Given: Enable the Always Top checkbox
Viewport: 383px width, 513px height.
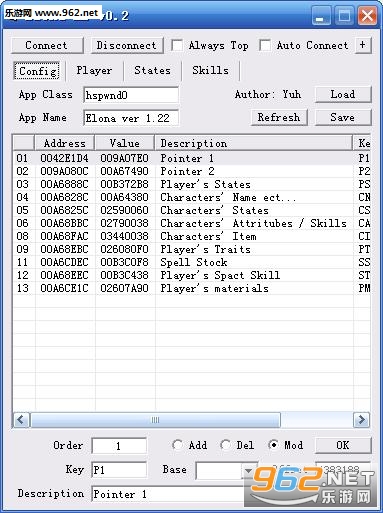Looking at the screenshot, I should 177,45.
